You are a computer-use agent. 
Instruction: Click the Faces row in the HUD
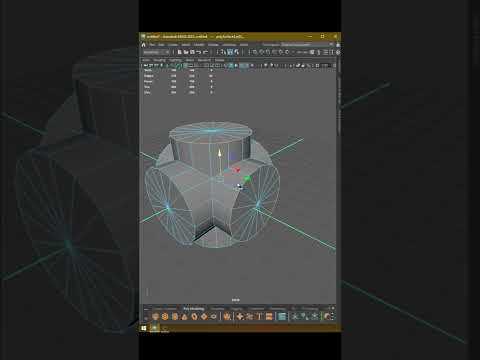(x=178, y=81)
